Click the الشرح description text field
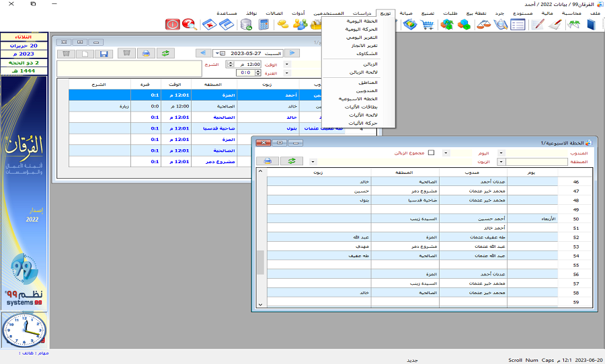The width and height of the screenshot is (605, 364). (128, 69)
